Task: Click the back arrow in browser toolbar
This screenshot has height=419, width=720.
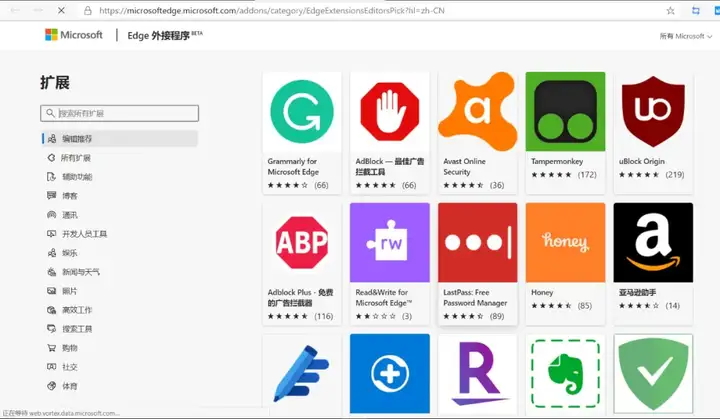Action: click(15, 10)
